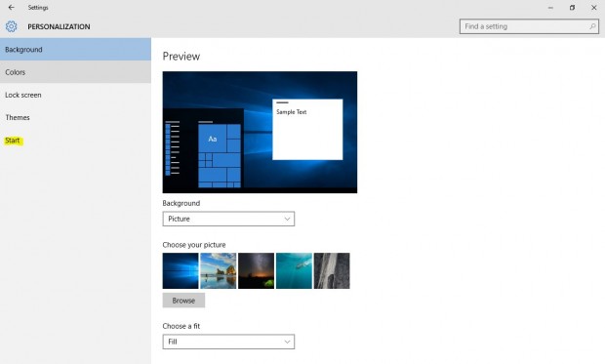Choose the underwater swimmer wallpaper thumbnail
Screen dimensions: 605x364
pyautogui.click(x=294, y=270)
